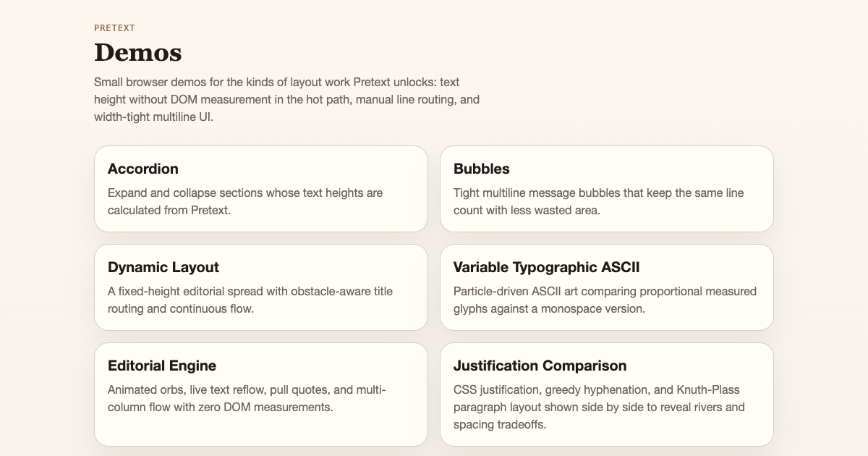Click the description mentioning animated orbs

tap(247, 399)
